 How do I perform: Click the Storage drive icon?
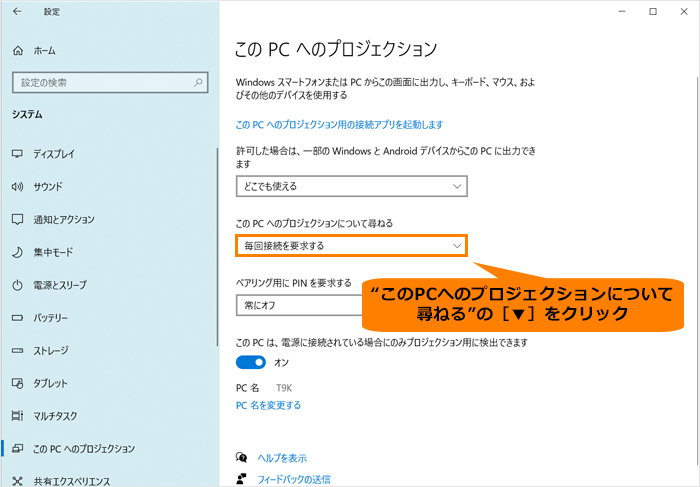pyautogui.click(x=17, y=350)
